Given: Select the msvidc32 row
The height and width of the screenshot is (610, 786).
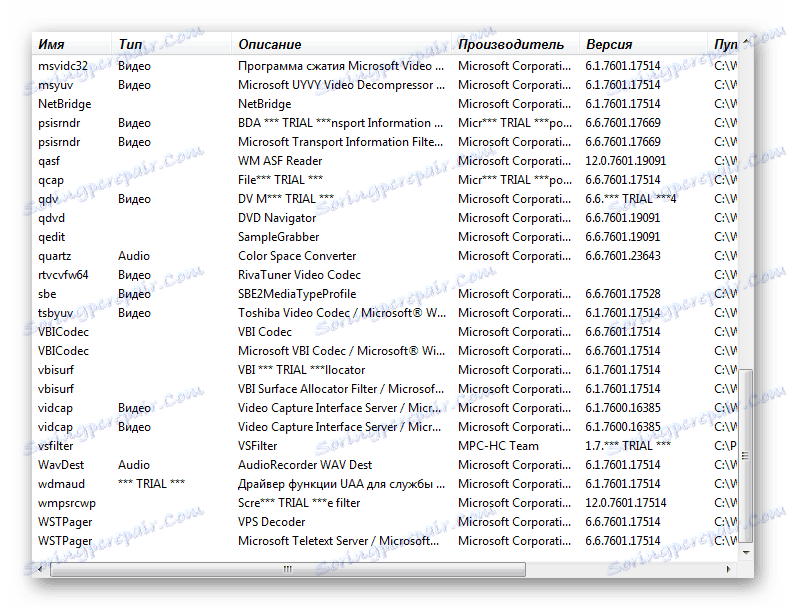Looking at the screenshot, I should tap(385, 66).
